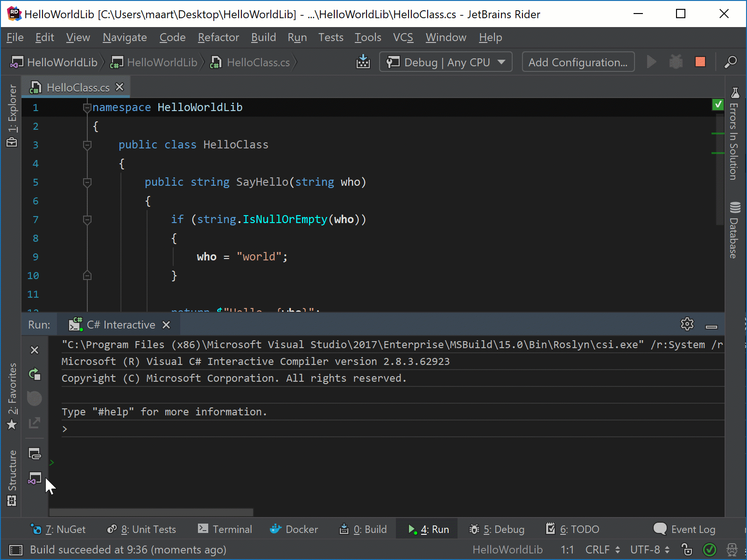Open the Docker tool window
747x560 pixels.
click(301, 529)
